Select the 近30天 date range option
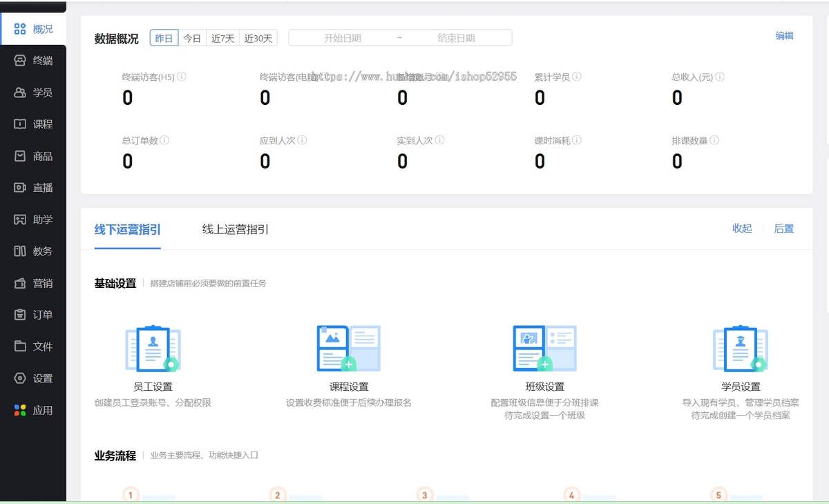 (258, 38)
